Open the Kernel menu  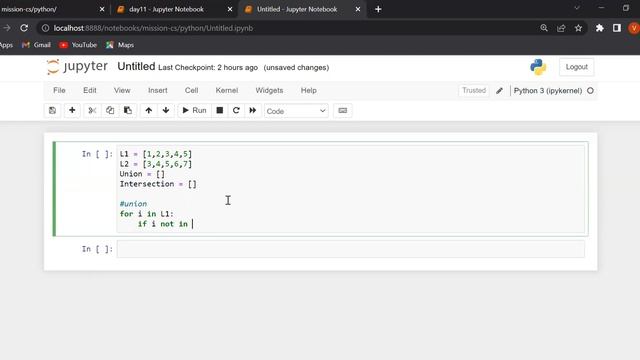coord(227,91)
